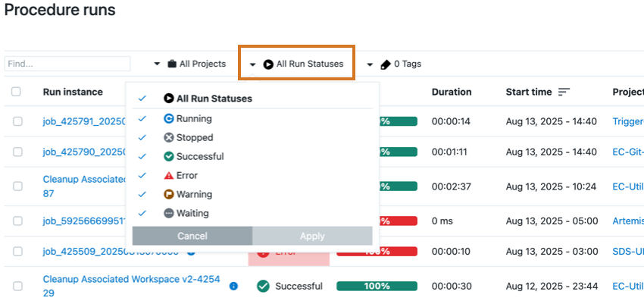Collapse the All Run Statuses dropdown
Image resolution: width=644 pixels, height=304 pixels.
point(298,64)
